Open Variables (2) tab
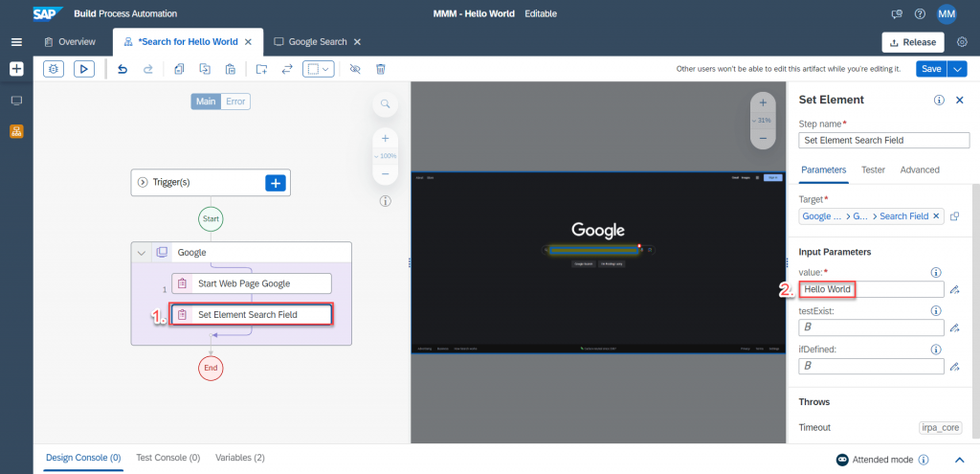Screen dimensions: 980x474 (x=240, y=458)
